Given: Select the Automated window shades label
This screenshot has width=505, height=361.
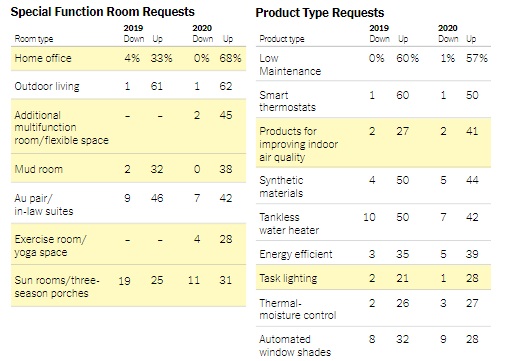Looking at the screenshot, I should coord(295,346).
